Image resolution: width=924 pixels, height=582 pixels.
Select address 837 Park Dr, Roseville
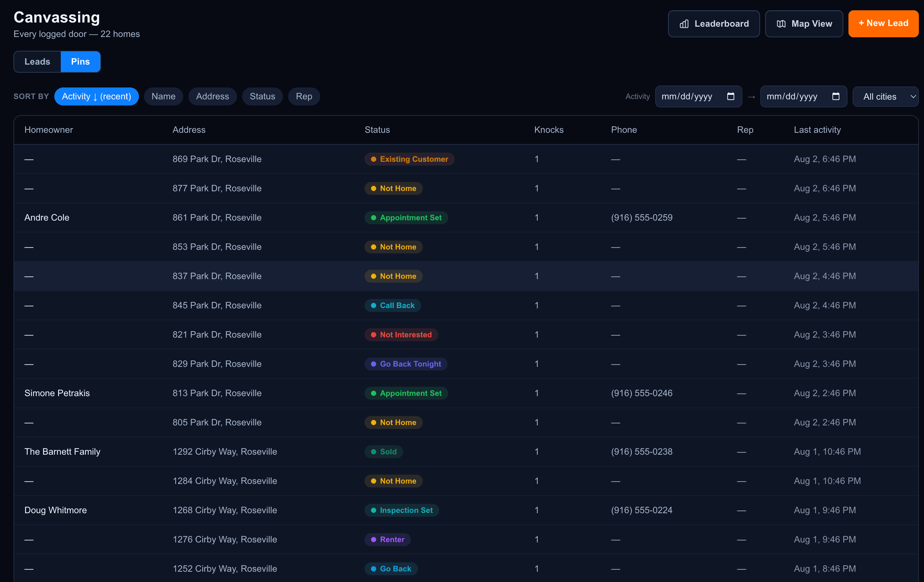click(x=217, y=276)
